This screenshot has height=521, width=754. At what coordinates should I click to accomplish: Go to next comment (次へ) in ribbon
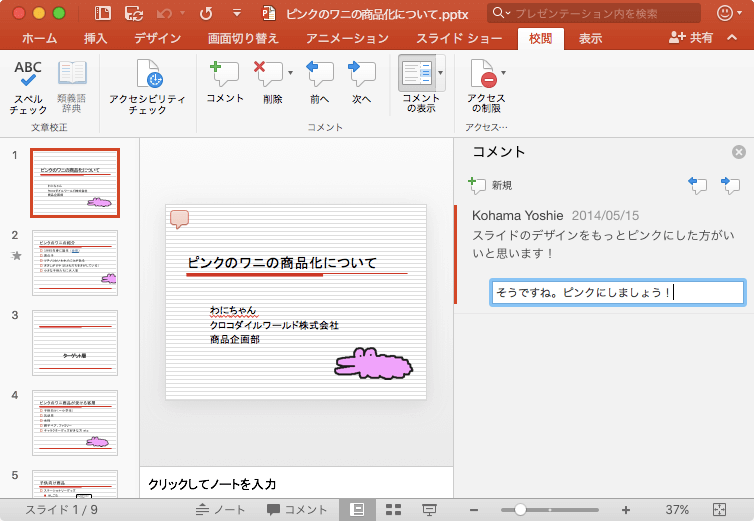coord(361,82)
